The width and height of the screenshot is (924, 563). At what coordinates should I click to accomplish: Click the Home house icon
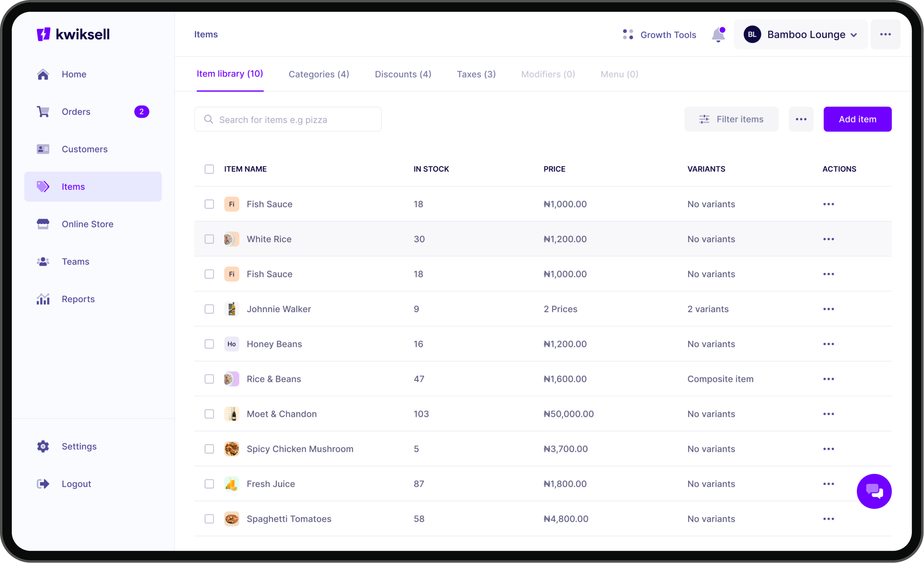pos(43,74)
